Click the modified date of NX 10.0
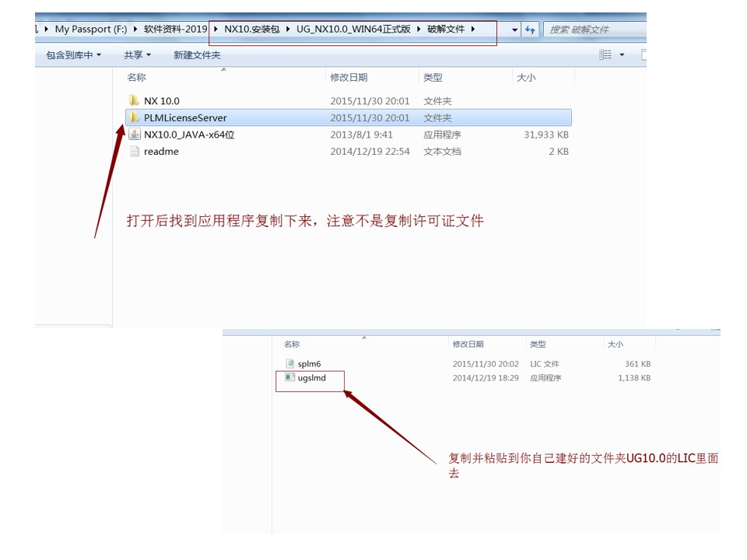This screenshot has width=747, height=560. (370, 101)
